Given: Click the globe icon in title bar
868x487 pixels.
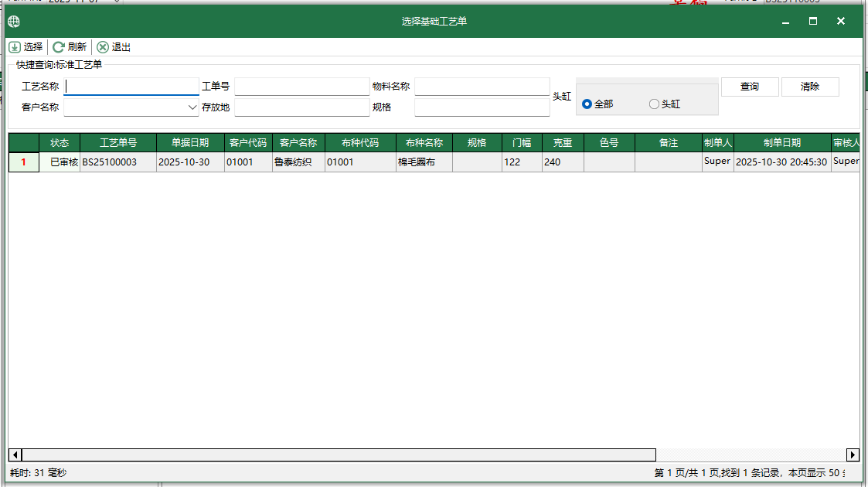Looking at the screenshot, I should [x=14, y=22].
